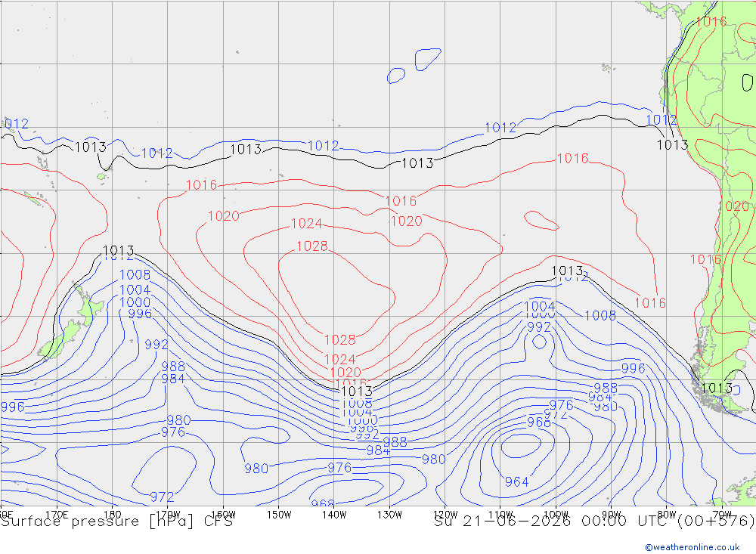Image resolution: width=756 pixels, height=554 pixels.
Task: Click the 964 low-pressure isobar label
Action: 516,481
